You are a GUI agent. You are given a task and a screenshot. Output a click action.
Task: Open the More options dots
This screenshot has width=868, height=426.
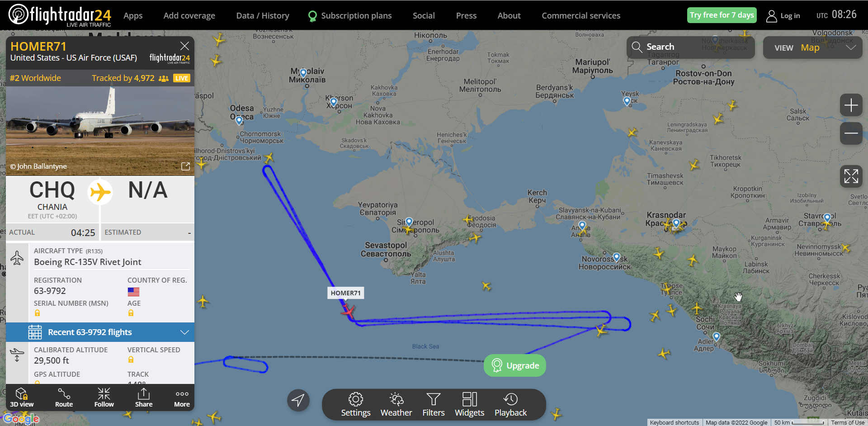point(182,398)
